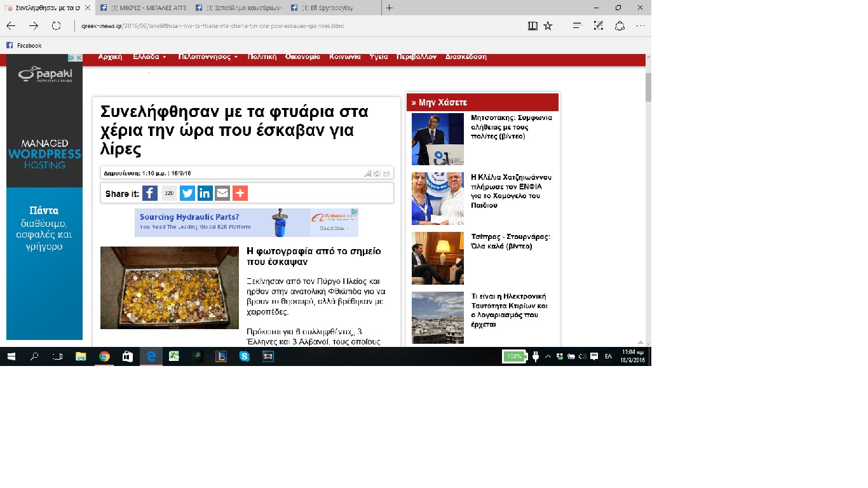Open the Make a Web Note tool
Viewport: 868px width, 488px height.
click(598, 26)
